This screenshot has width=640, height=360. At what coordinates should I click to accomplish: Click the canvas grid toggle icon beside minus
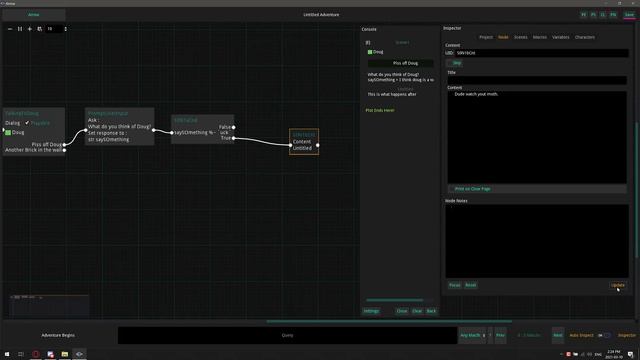point(20,29)
